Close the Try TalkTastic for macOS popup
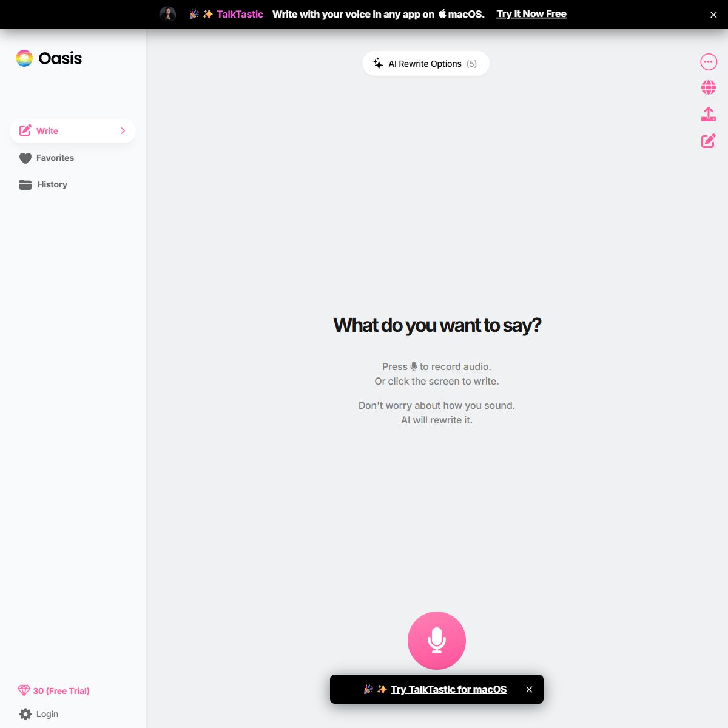 point(529,689)
